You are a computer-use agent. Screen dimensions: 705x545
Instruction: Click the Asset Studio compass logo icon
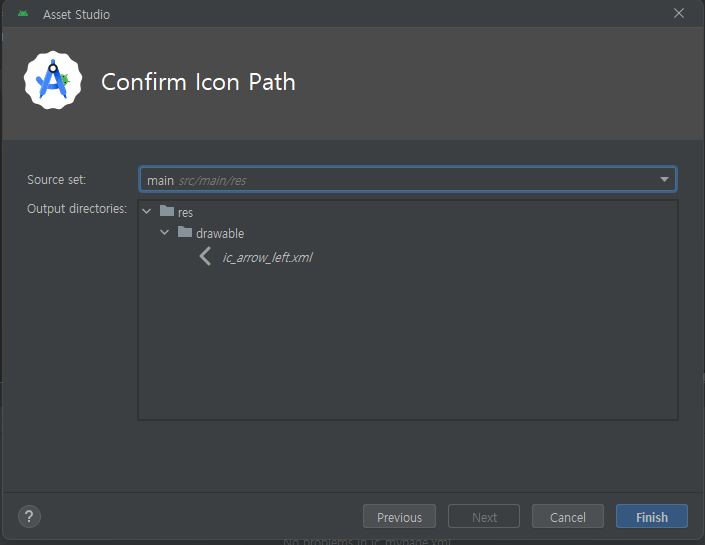53,80
